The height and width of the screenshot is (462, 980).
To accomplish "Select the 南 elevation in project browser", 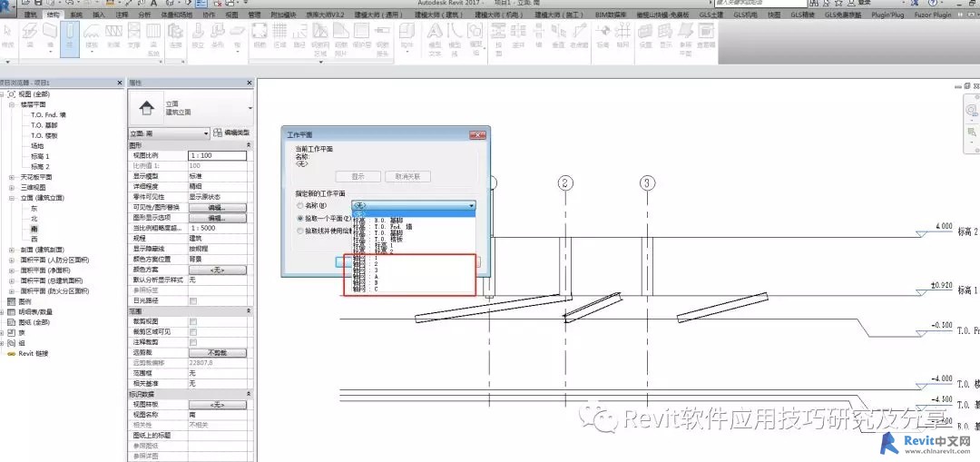I will tap(34, 229).
